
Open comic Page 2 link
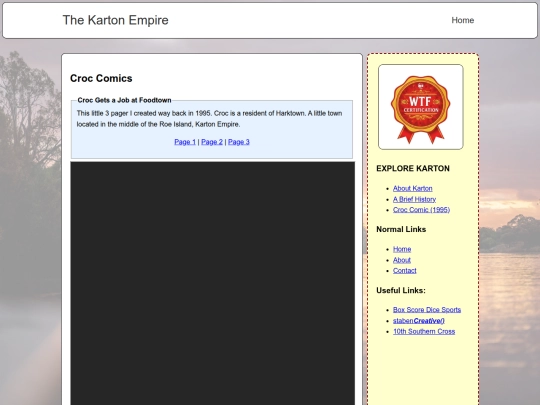pyautogui.click(x=212, y=142)
